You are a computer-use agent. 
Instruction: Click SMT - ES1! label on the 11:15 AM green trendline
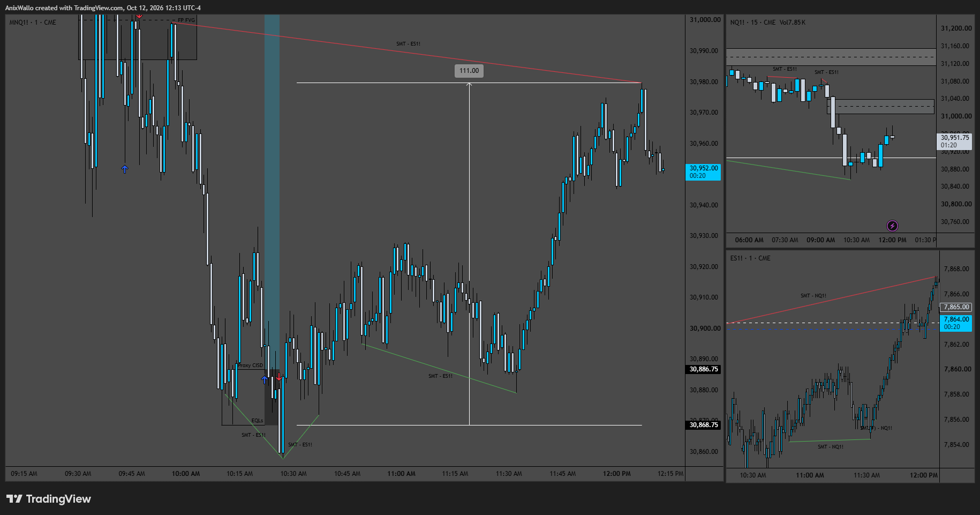(440, 376)
